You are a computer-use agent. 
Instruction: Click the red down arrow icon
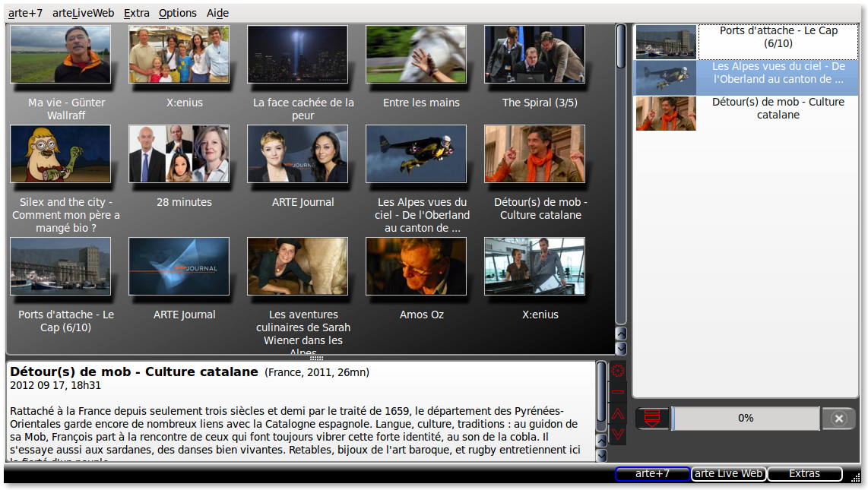tap(618, 434)
